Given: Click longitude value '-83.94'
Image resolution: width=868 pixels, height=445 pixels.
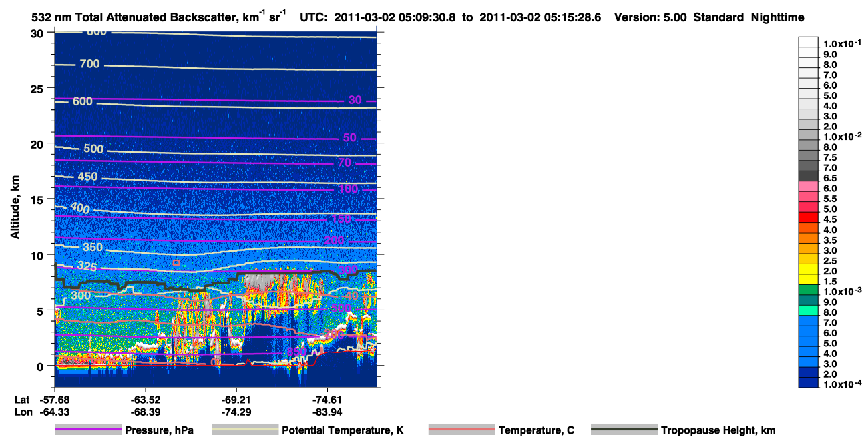Looking at the screenshot, I should point(327,412).
